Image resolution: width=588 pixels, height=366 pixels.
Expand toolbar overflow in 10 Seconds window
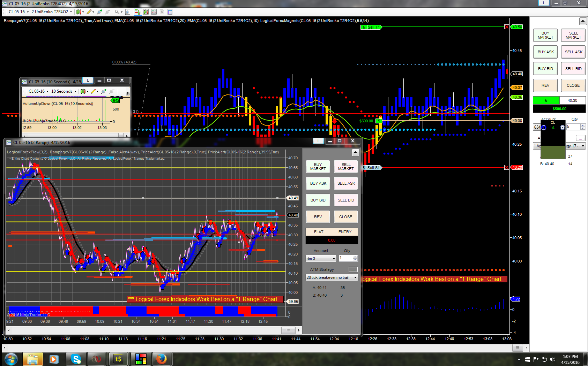(x=127, y=92)
